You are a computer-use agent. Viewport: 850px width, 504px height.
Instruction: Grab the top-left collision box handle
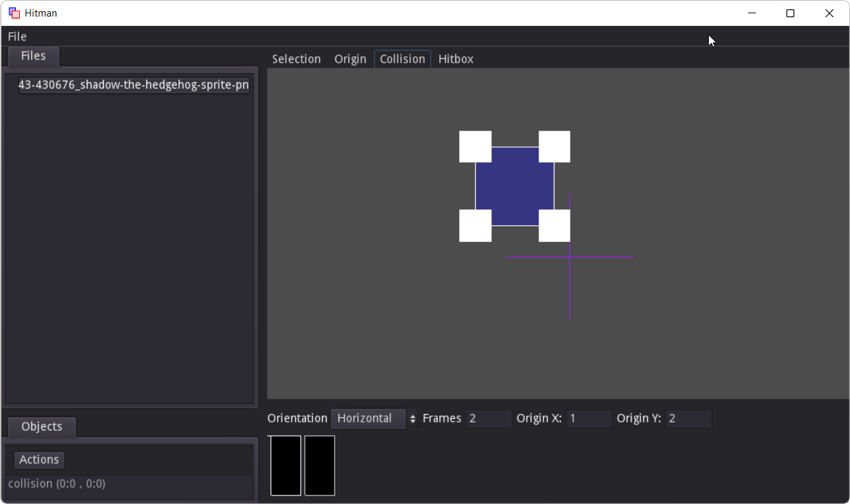[x=475, y=146]
